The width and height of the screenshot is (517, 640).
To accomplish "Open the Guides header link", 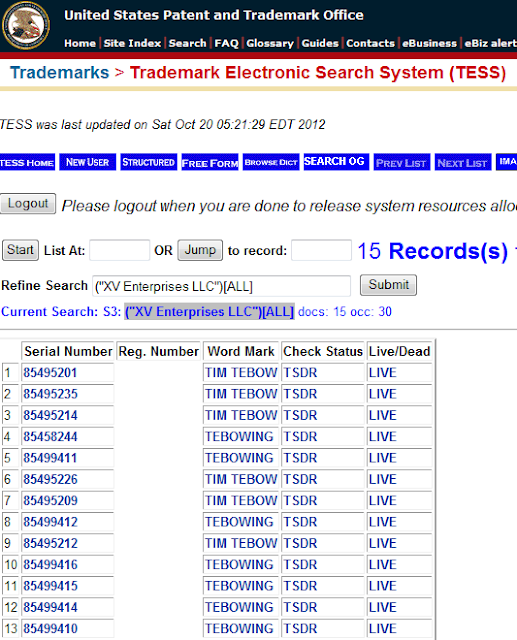I will coord(320,43).
